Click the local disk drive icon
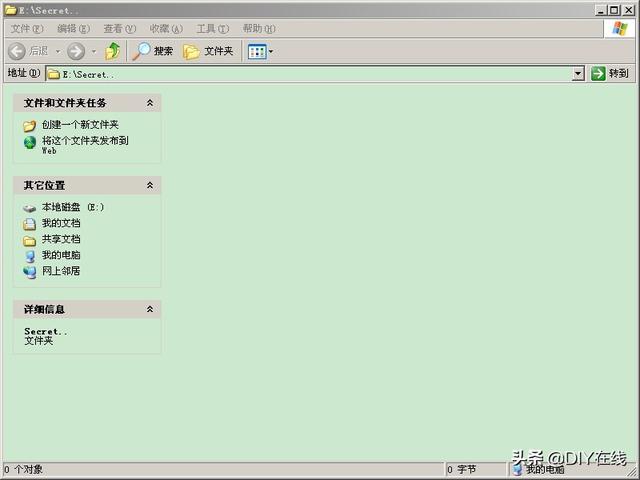 [29, 208]
